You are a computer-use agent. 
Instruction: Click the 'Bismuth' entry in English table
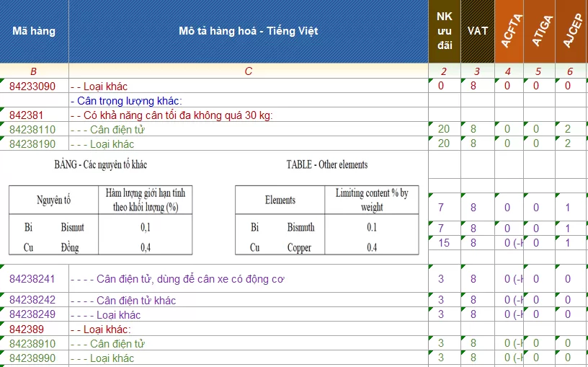tap(300, 227)
